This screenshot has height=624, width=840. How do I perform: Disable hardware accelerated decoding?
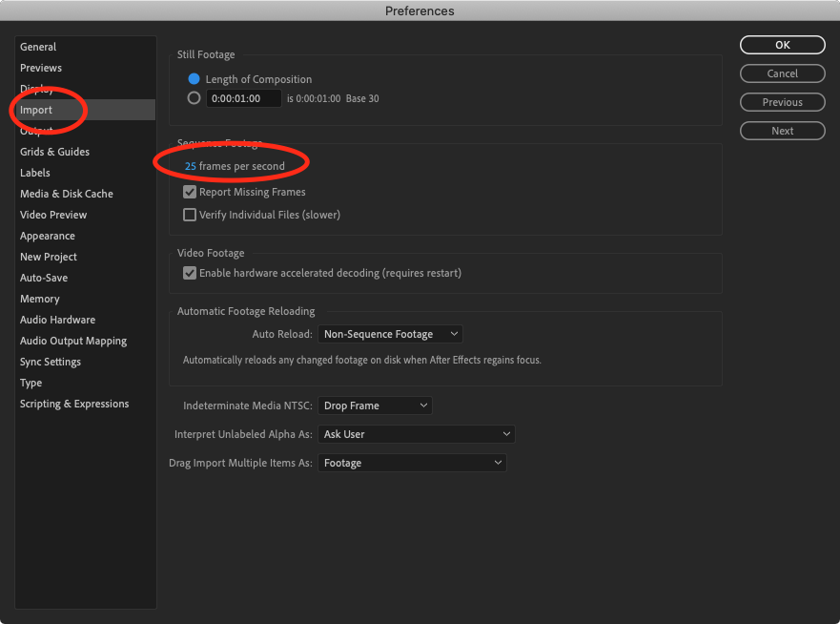(x=190, y=272)
